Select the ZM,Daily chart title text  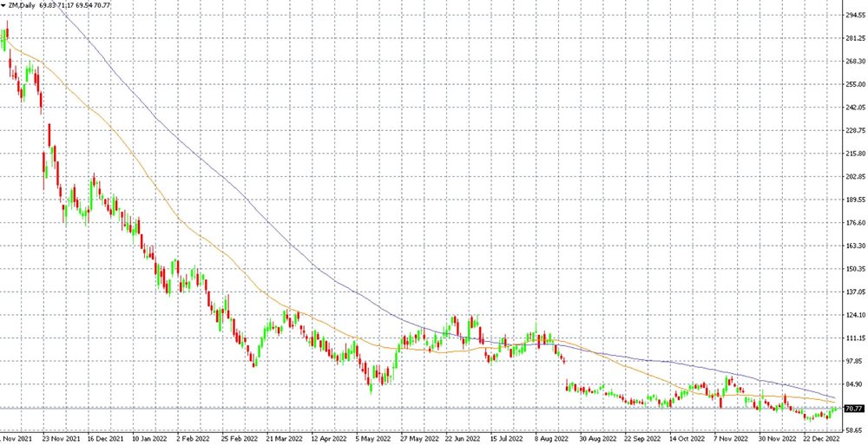[20, 4]
